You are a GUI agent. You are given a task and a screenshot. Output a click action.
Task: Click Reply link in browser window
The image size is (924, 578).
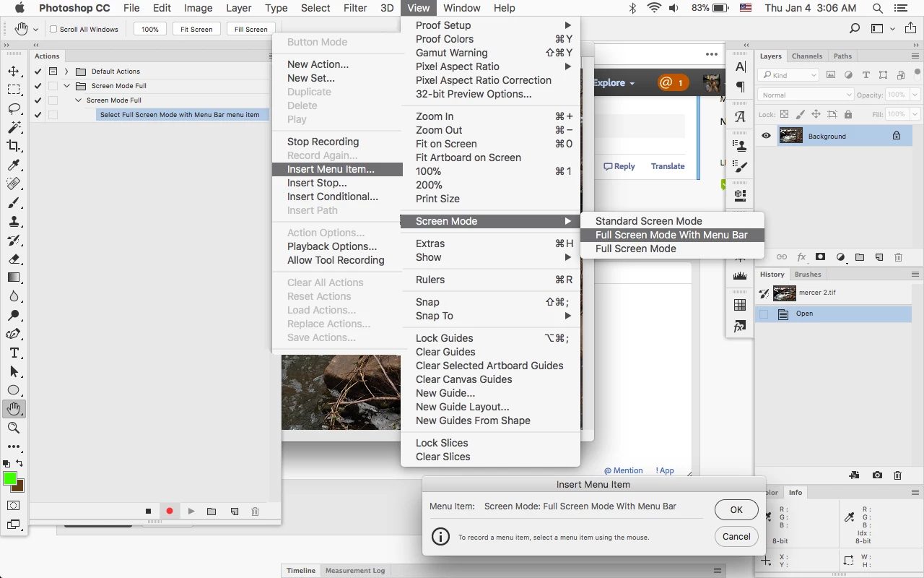coord(619,166)
